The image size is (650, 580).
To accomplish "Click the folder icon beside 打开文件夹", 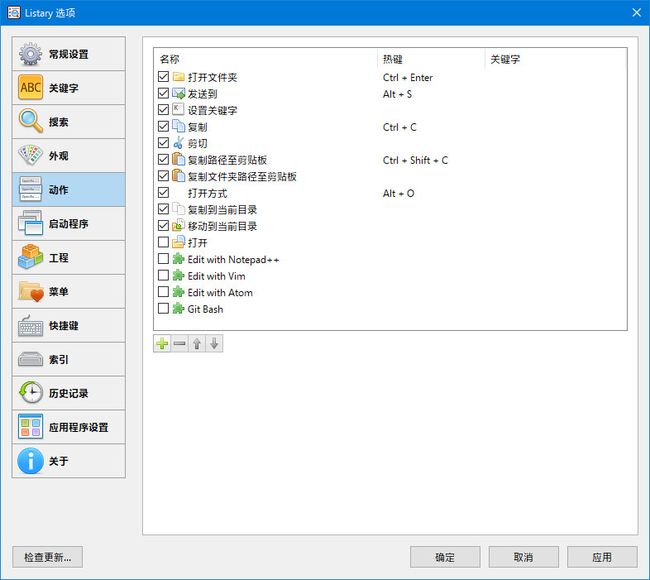I will point(178,77).
